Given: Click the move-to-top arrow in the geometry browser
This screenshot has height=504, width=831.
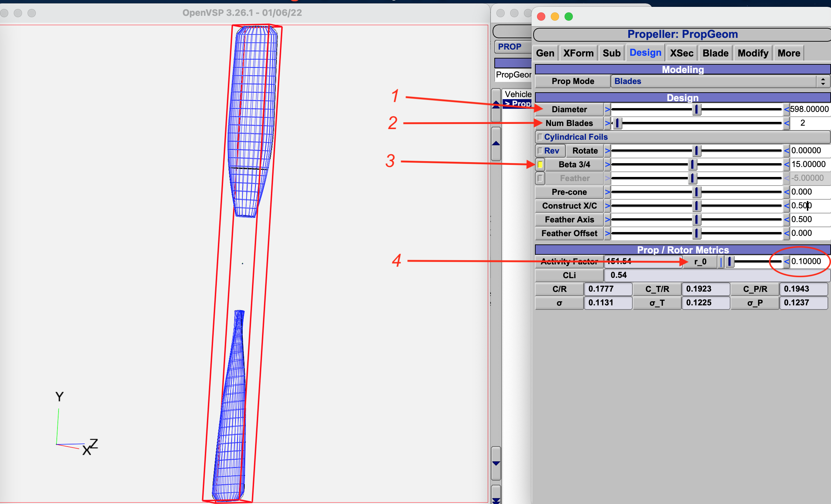Looking at the screenshot, I should click(x=496, y=105).
